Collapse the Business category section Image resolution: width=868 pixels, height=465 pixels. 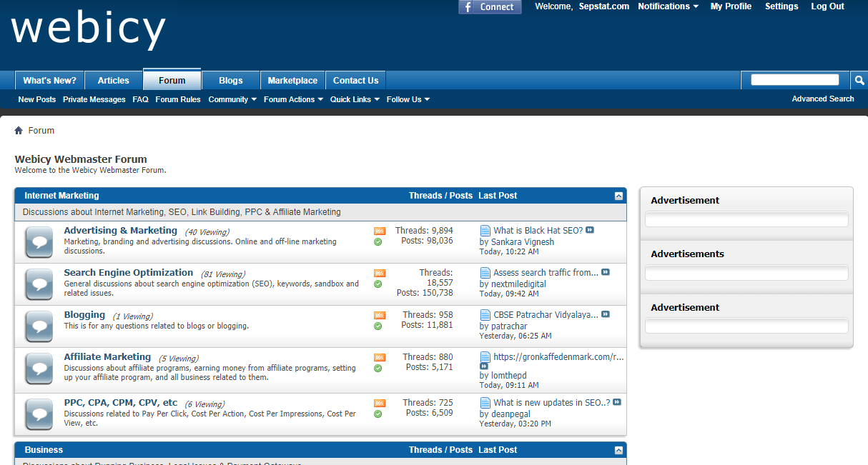tap(618, 450)
